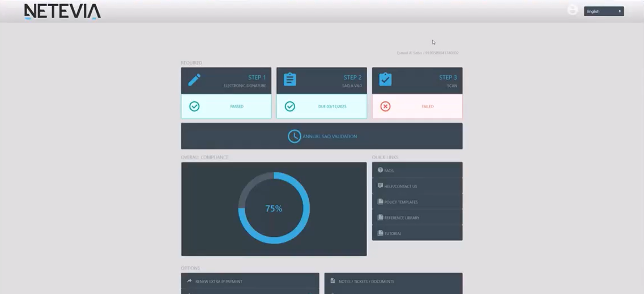Screen dimensions: 644x294
Task: Click the Quick Links heading
Action: (x=385, y=157)
